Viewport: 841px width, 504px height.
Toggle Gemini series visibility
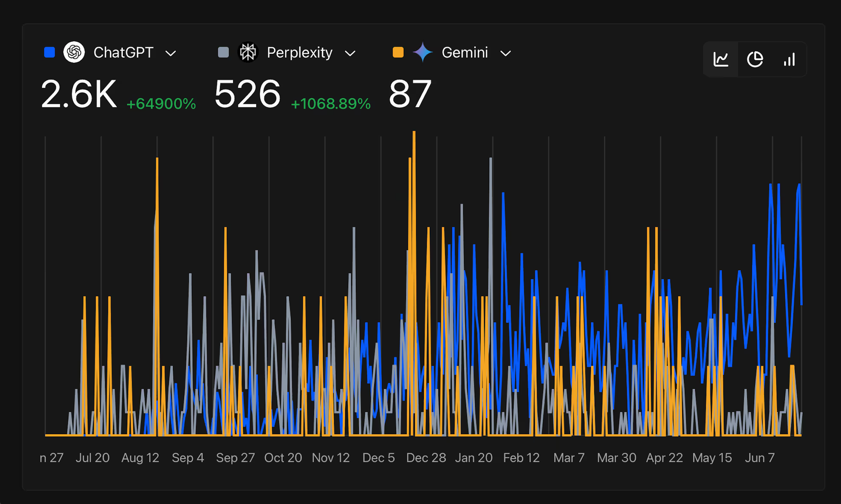(397, 52)
